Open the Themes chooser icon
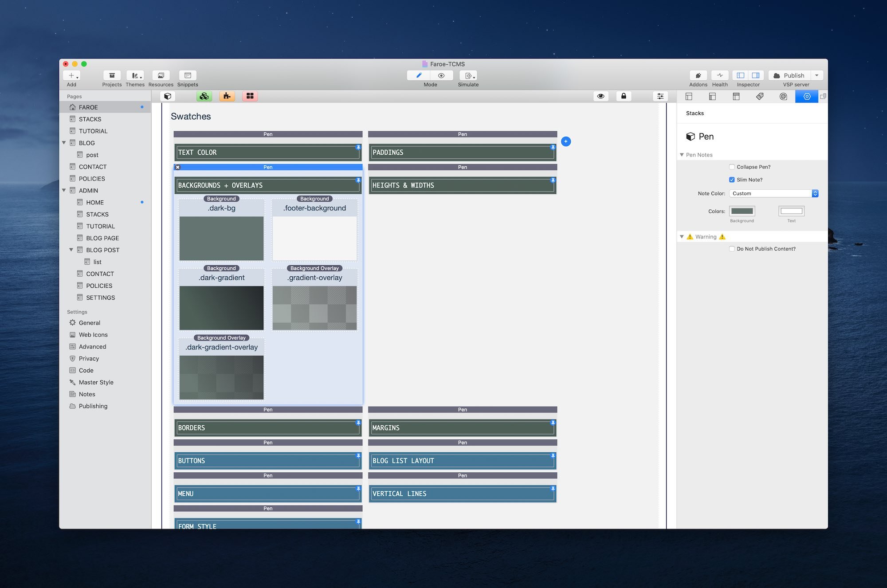The width and height of the screenshot is (887, 588). 135,76
